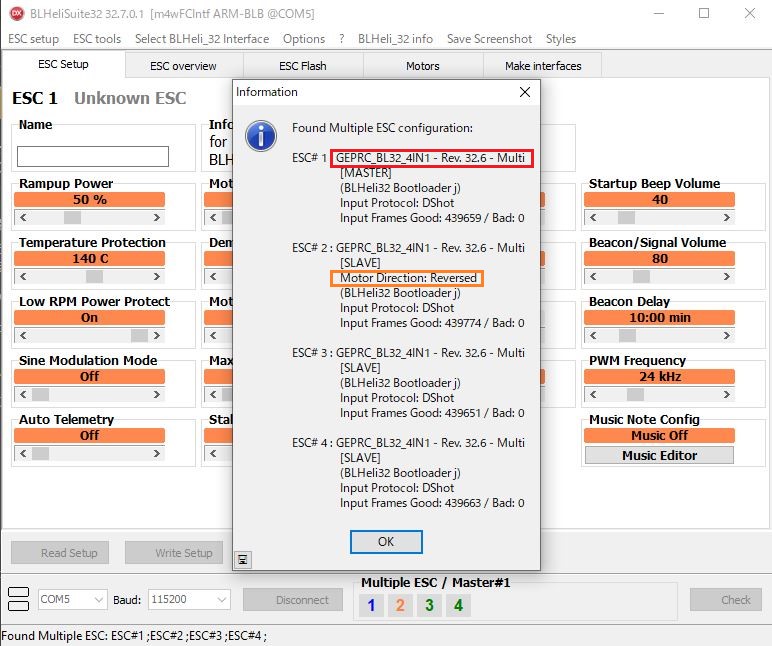Open the COM5 port dropdown

(x=98, y=600)
